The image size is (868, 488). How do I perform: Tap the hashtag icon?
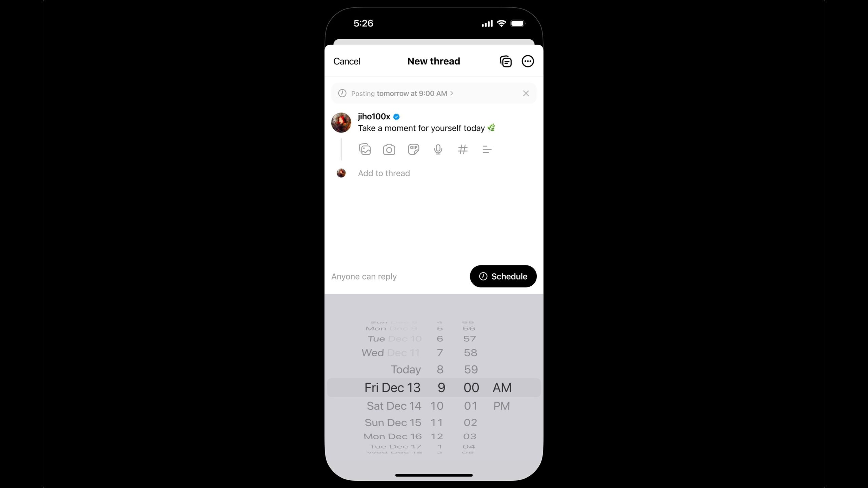tap(462, 149)
